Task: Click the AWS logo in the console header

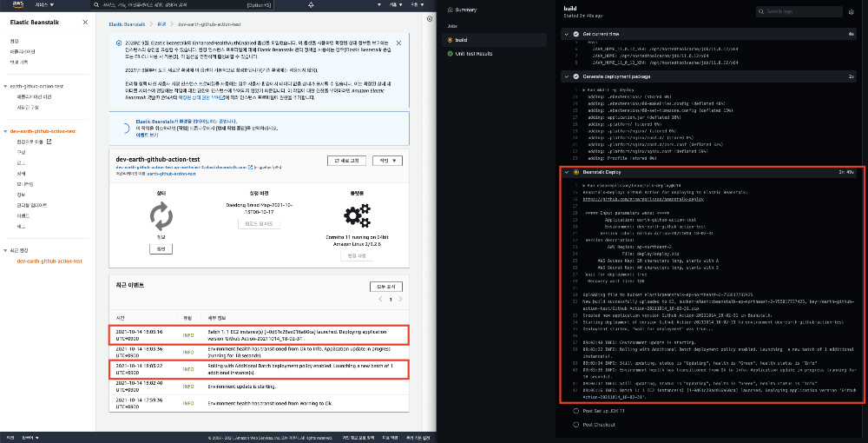Action: tap(18, 3)
